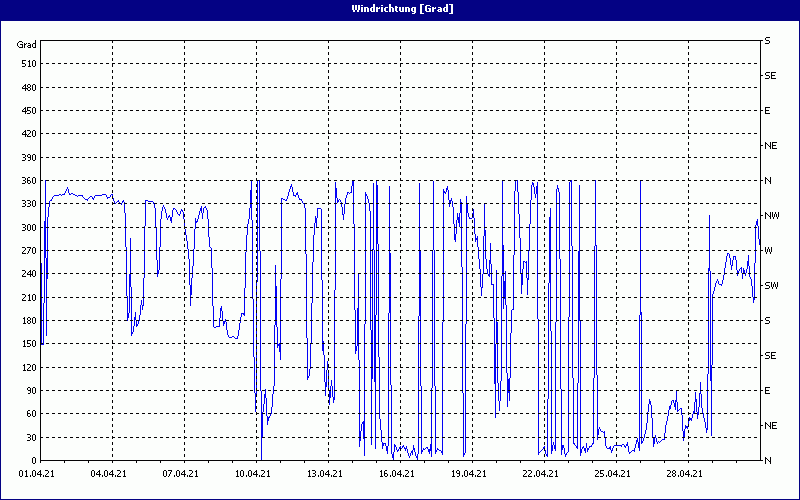Select the 28.04.21 date on the axis
Viewport: 800px width, 500px height.
(684, 474)
